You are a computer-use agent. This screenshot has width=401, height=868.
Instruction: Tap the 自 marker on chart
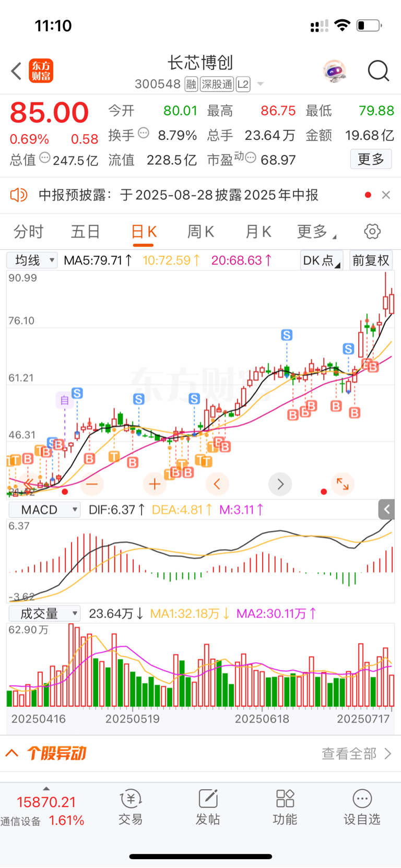(65, 400)
